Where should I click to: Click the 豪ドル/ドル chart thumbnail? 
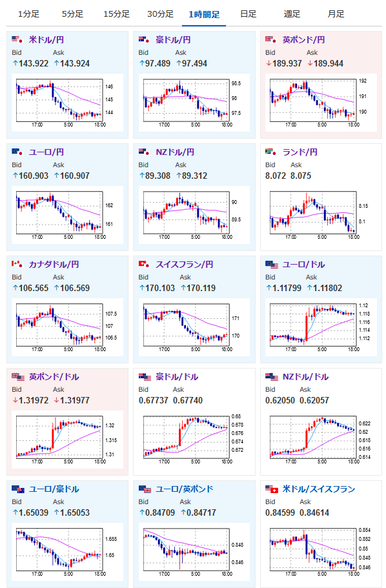[194, 440]
